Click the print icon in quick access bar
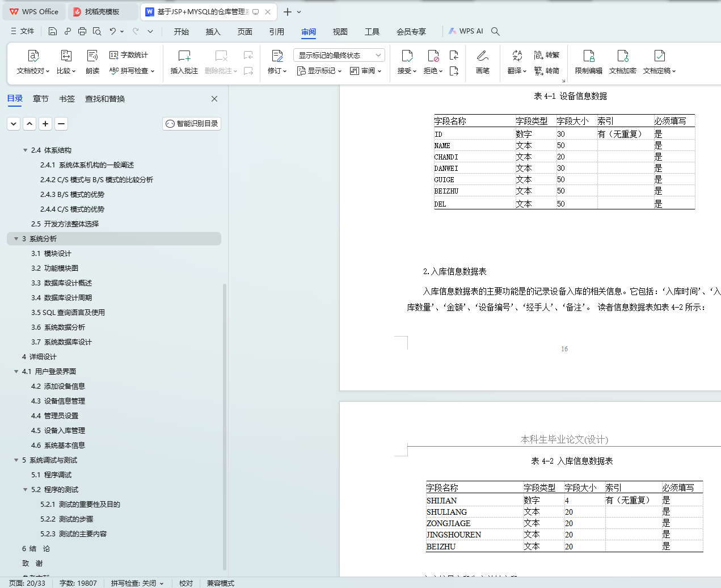The image size is (721, 588). pos(82,31)
